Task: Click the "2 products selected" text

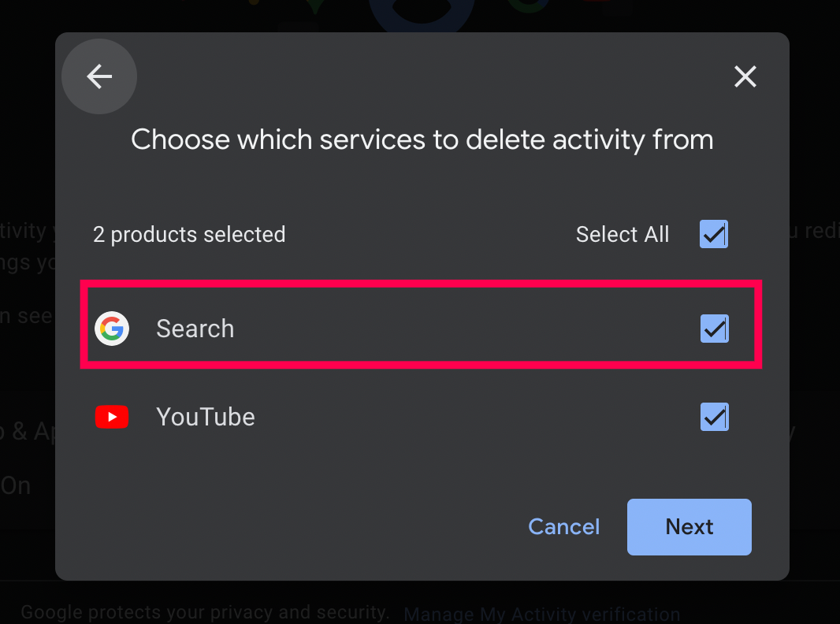Action: coord(189,235)
